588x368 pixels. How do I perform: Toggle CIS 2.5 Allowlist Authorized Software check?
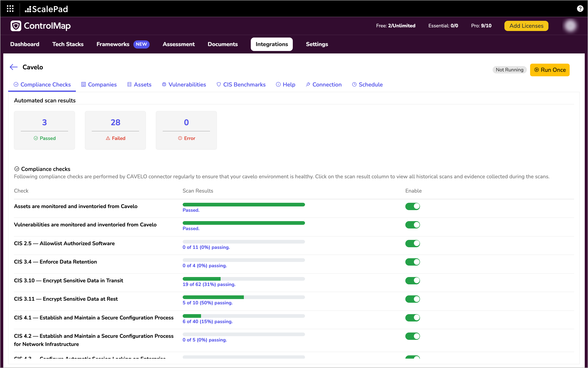pos(413,244)
